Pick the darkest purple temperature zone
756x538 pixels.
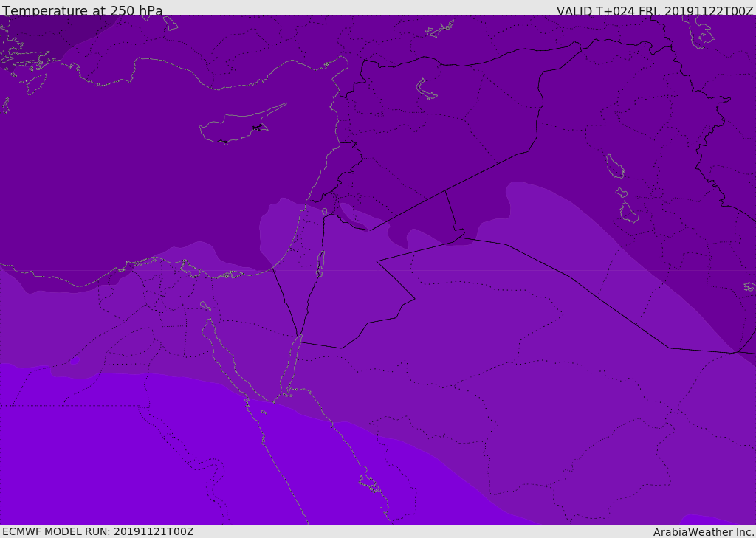tap(44, 30)
